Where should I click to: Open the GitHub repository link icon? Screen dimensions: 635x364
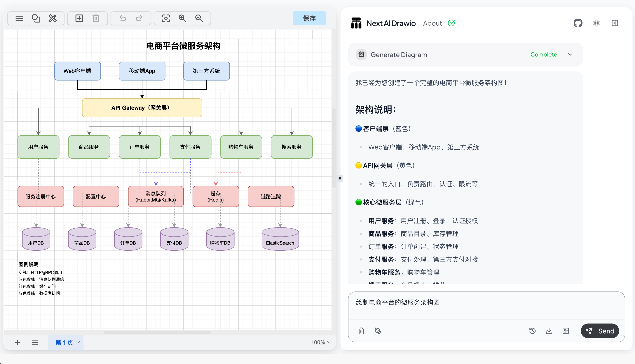578,23
